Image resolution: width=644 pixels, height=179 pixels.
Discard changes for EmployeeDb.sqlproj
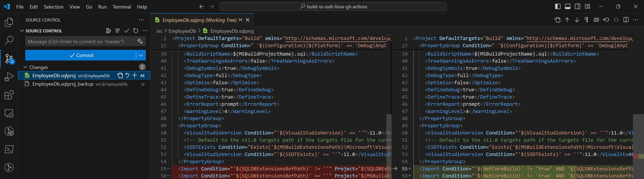click(127, 75)
